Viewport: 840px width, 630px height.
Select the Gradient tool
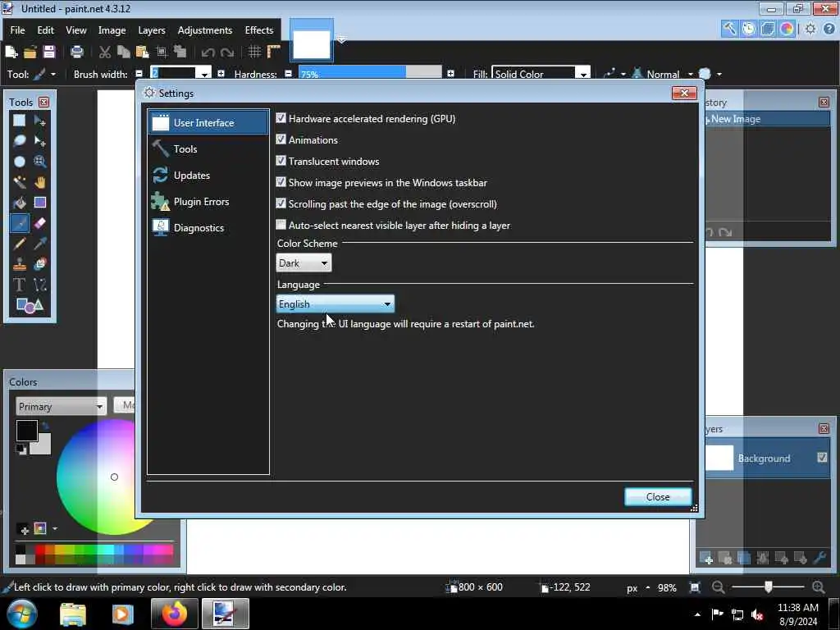point(40,203)
